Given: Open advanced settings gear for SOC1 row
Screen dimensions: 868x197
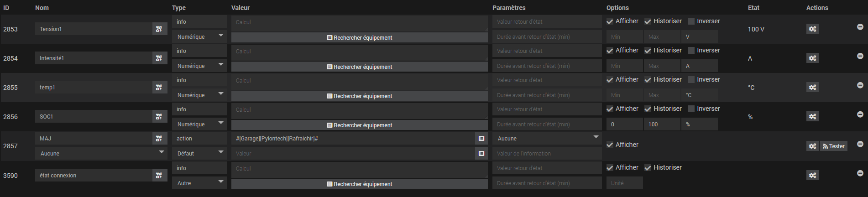Looking at the screenshot, I should (x=812, y=117).
